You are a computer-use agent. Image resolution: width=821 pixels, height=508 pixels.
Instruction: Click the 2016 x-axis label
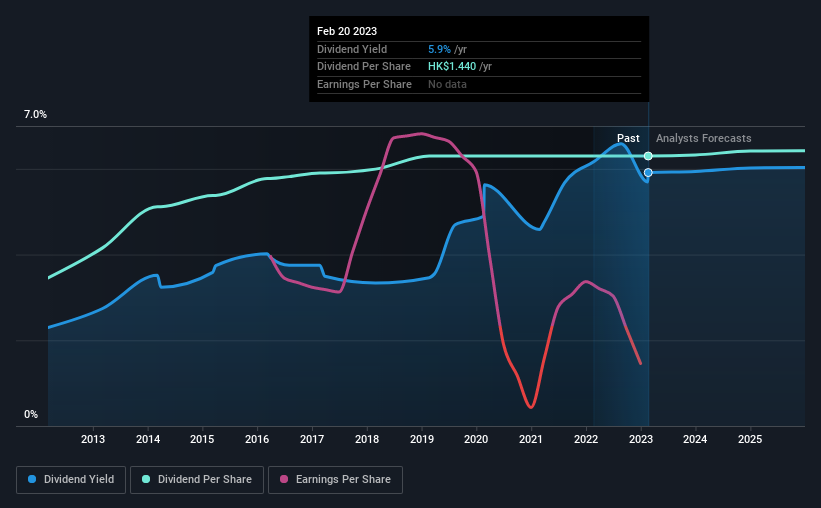(257, 439)
